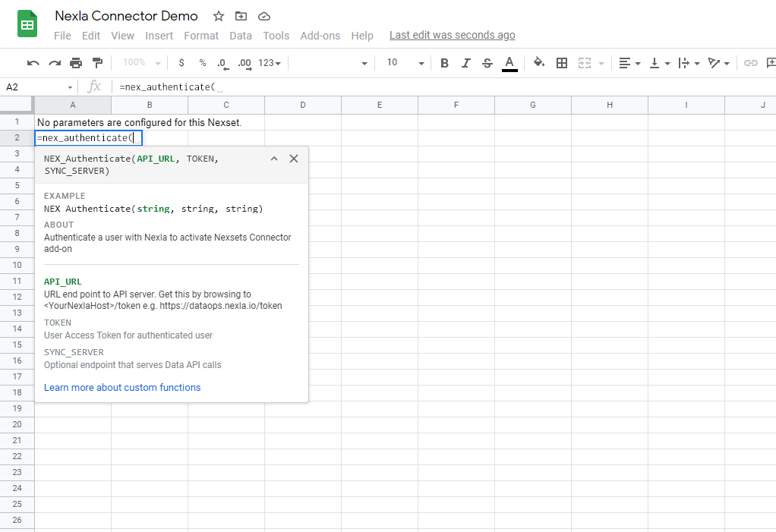Click the ABOUT heading in help popup
Image resolution: width=776 pixels, height=532 pixels.
pyautogui.click(x=59, y=225)
